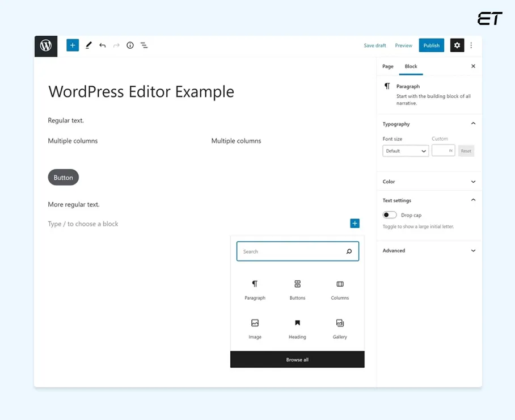Click the WordPress logo icon
The width and height of the screenshot is (515, 420).
pyautogui.click(x=46, y=45)
